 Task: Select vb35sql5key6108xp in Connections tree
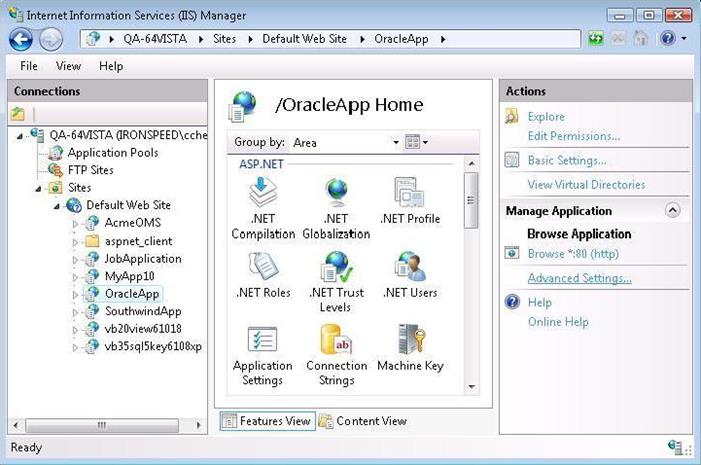(153, 347)
